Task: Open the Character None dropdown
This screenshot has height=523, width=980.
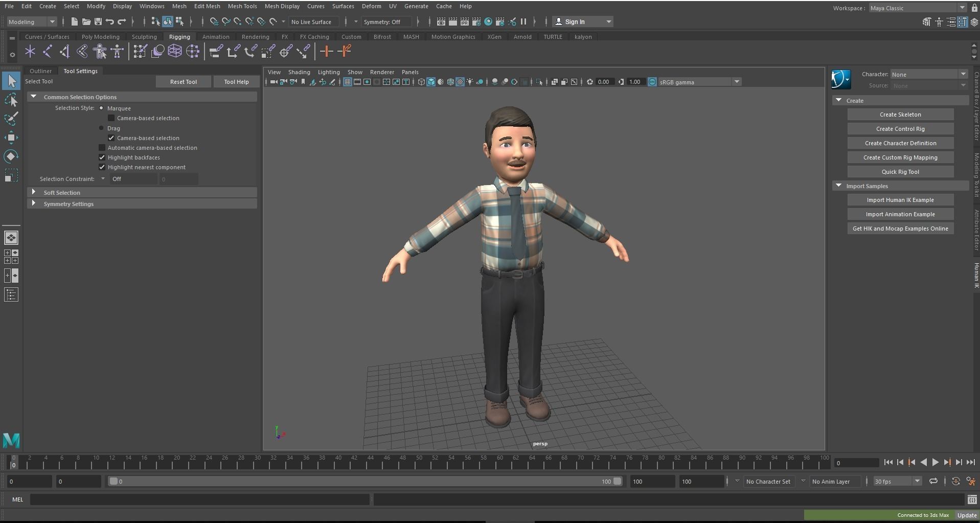Action: [929, 74]
